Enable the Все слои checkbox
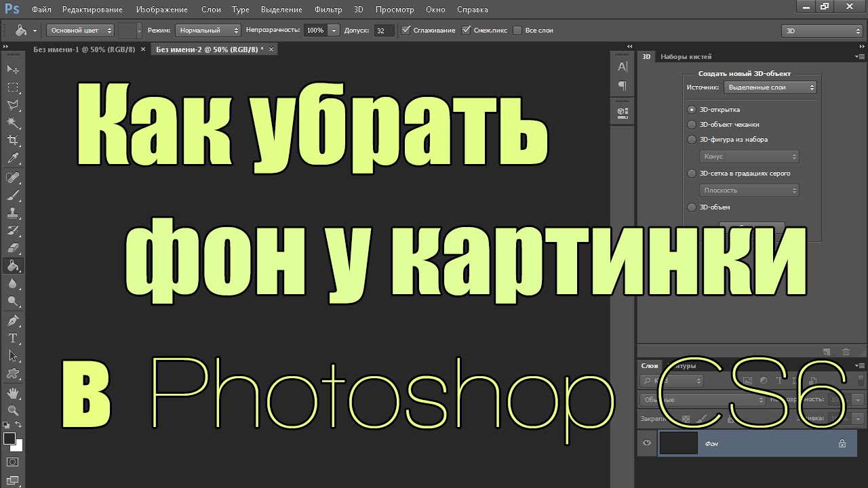Viewport: 868px width, 488px height. [x=517, y=30]
